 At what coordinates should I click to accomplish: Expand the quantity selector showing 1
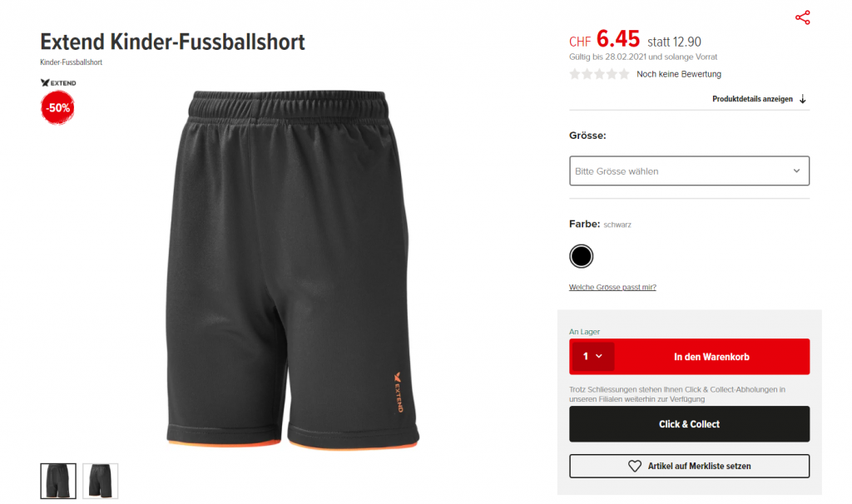(x=592, y=356)
